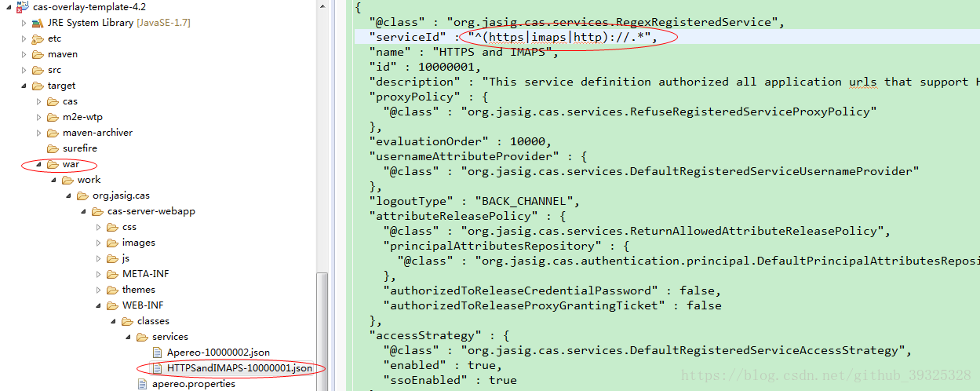The image size is (980, 391).
Task: Select the cas-overlay-template-4.2 project label
Action: pyautogui.click(x=89, y=6)
